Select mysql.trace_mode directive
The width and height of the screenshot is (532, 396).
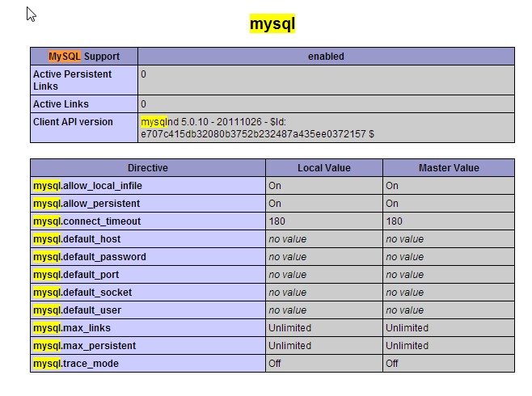[x=76, y=364]
